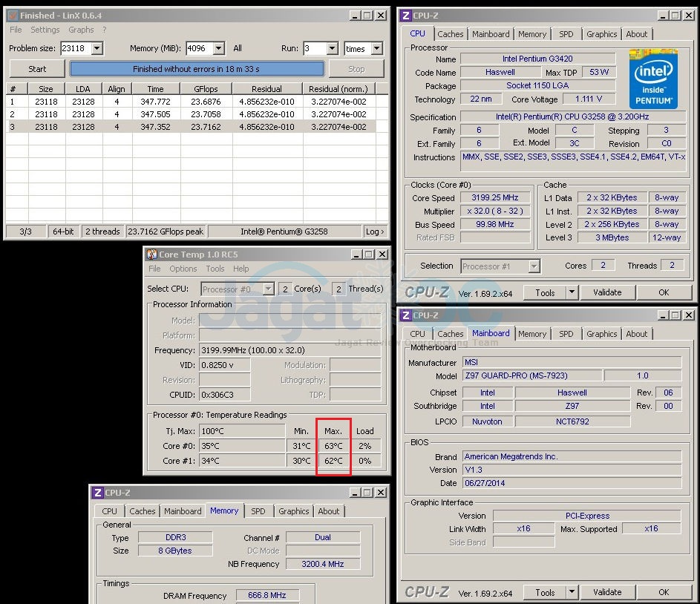Click the CPU-Z Memory window title icon
Viewport: 700px width, 604px height.
(x=97, y=493)
